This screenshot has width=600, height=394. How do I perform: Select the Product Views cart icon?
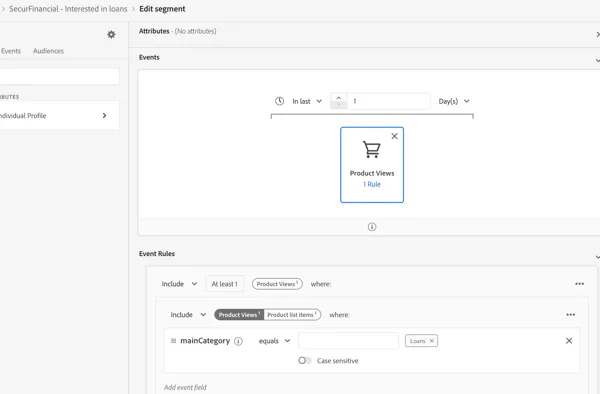(372, 150)
